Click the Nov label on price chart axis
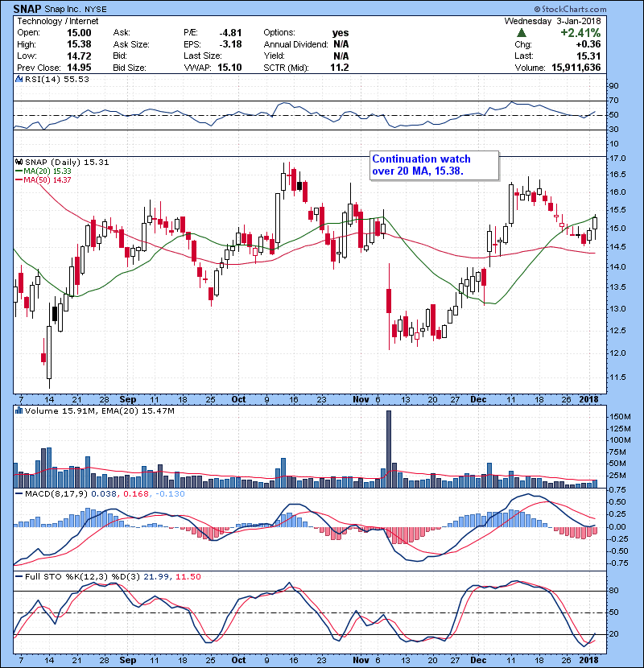This screenshot has height=668, width=644. tap(361, 400)
